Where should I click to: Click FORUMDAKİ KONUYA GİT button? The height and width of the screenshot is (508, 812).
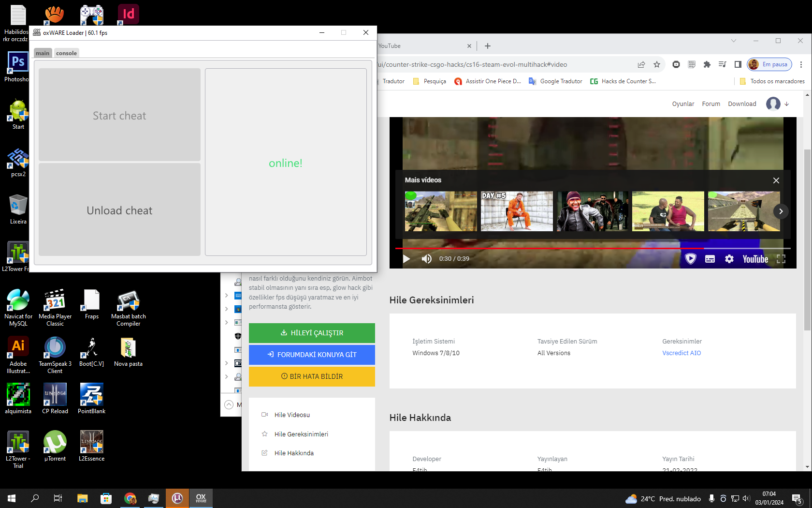312,355
